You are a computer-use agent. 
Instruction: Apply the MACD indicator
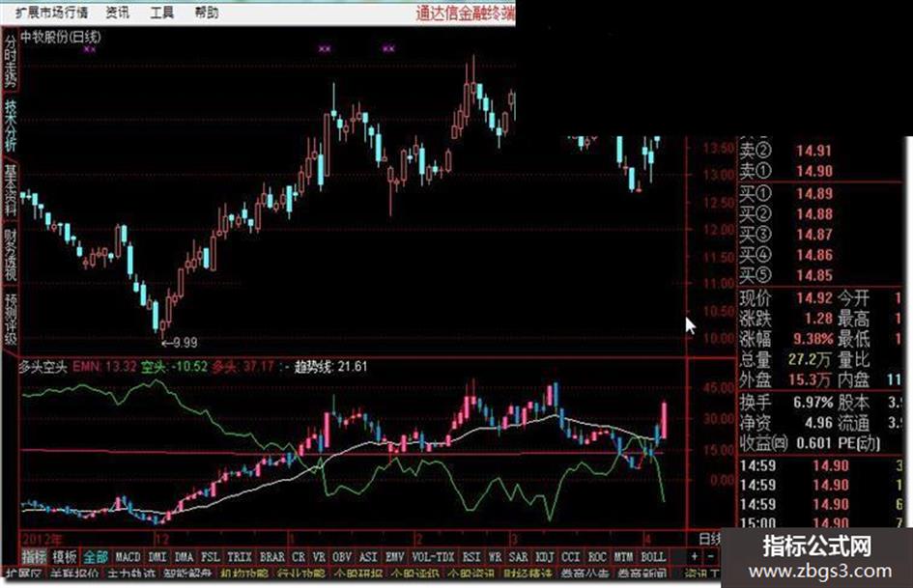(x=128, y=557)
